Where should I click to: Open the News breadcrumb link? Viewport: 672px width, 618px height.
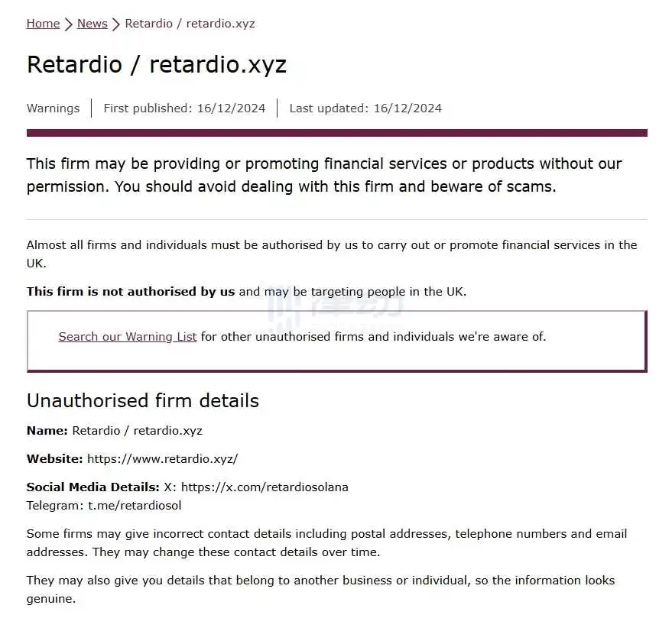(93, 24)
